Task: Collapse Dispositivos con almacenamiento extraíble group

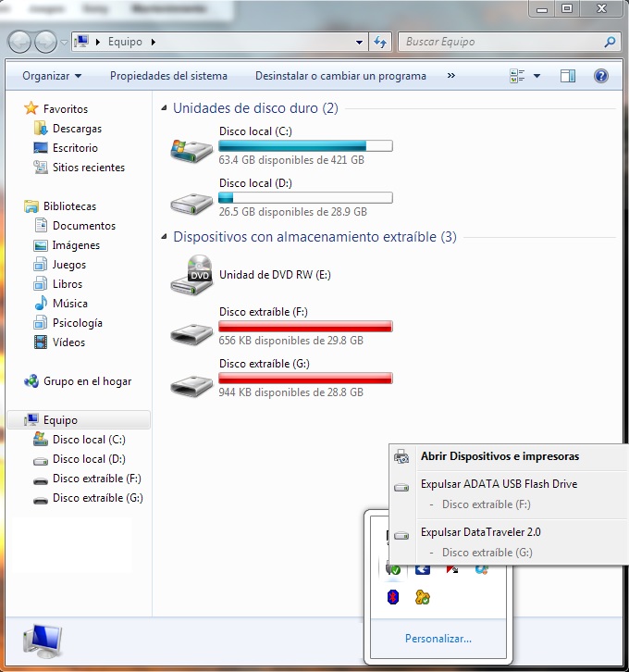Action: [x=164, y=237]
